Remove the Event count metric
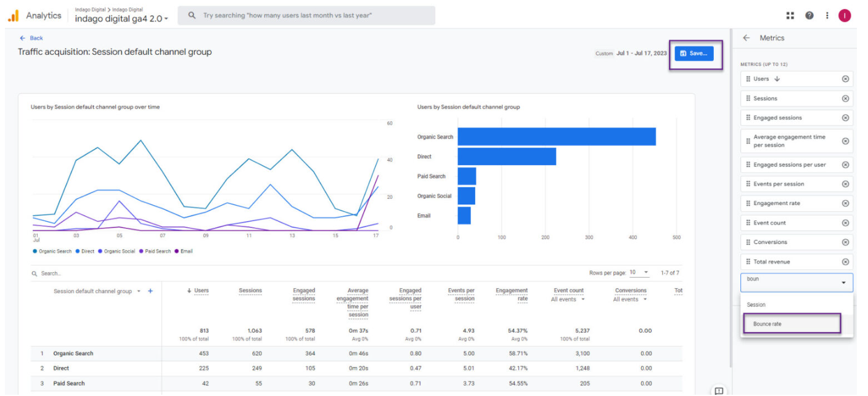 pyautogui.click(x=845, y=223)
